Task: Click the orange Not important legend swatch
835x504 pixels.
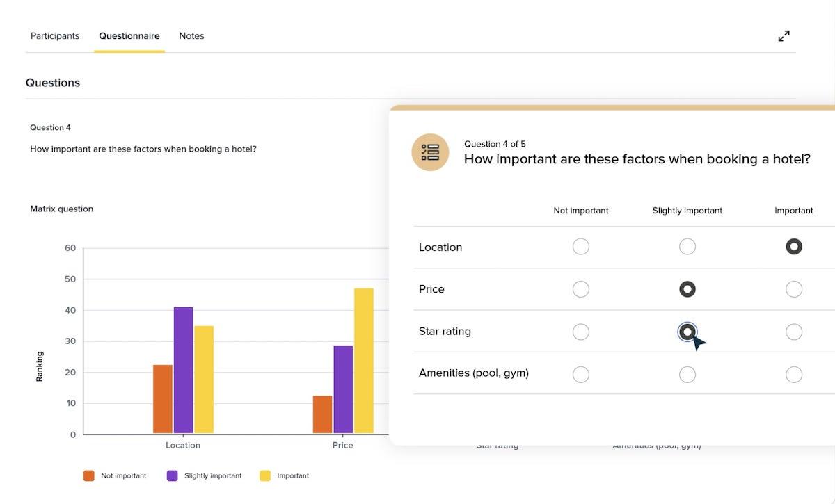Action: pos(89,476)
